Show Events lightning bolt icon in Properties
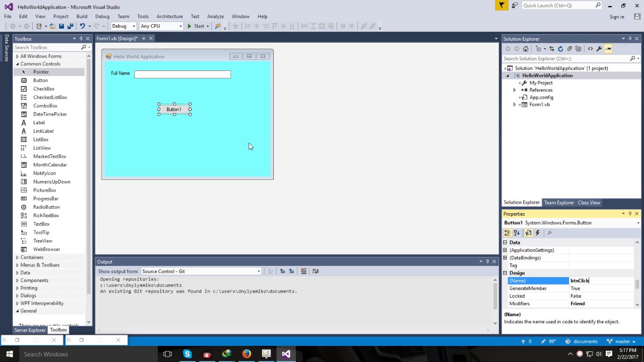Screen dimensions: 644x362 [x=538, y=233]
